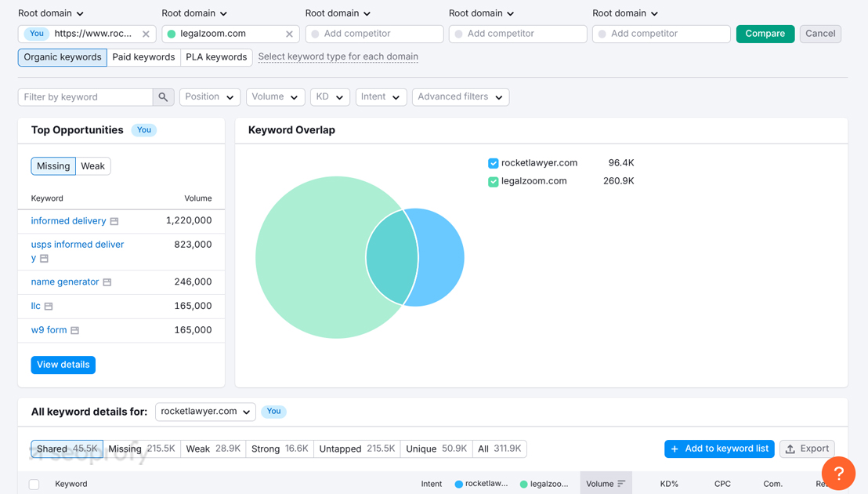Open Root domain dropdown above legalzoom.com

(194, 13)
